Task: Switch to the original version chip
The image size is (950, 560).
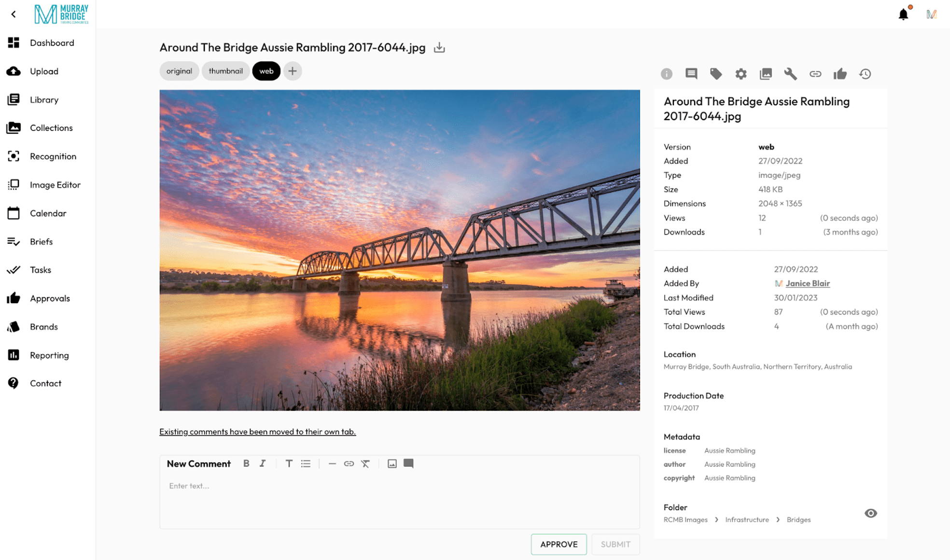Action: point(179,71)
